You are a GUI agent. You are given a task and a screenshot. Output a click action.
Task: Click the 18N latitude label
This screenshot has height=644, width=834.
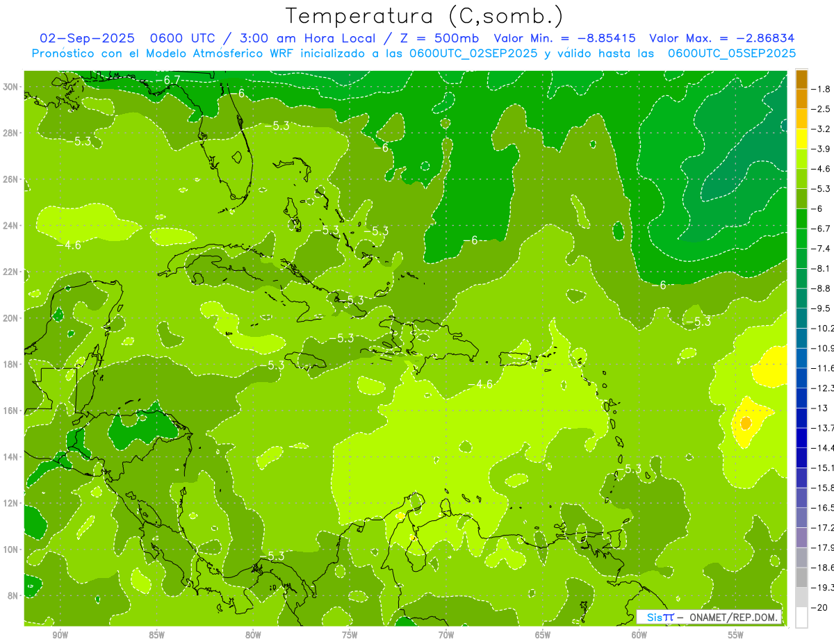[12, 364]
